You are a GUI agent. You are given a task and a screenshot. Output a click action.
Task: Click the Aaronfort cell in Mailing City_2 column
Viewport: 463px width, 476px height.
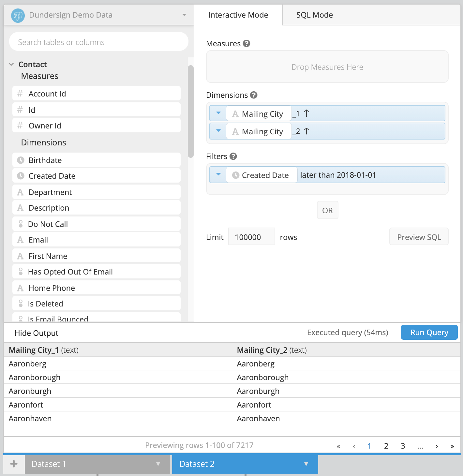tap(254, 405)
